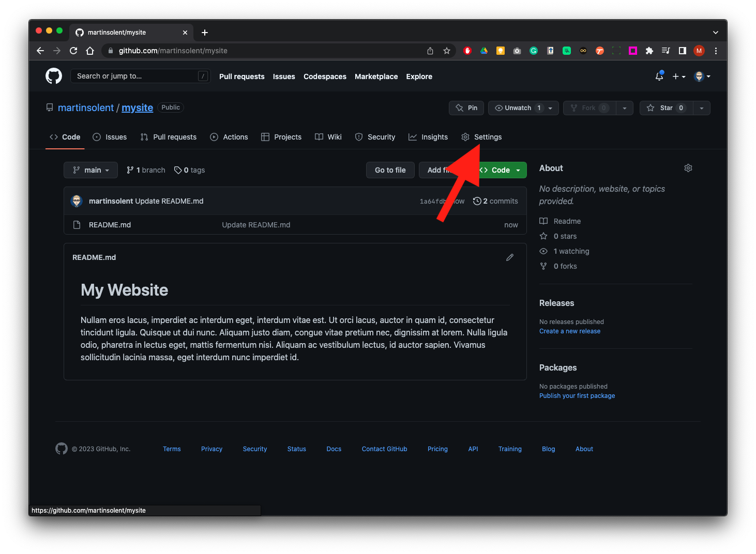Open About section gear settings

(688, 168)
